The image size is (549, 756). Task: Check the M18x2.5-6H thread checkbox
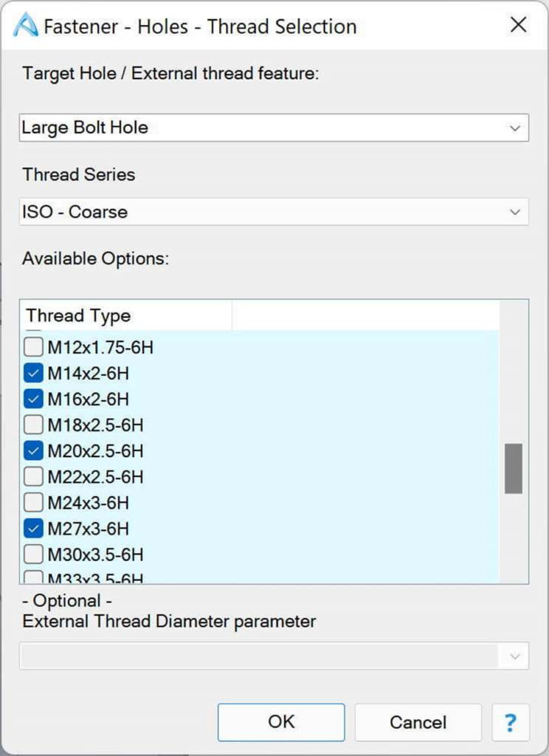tap(34, 425)
